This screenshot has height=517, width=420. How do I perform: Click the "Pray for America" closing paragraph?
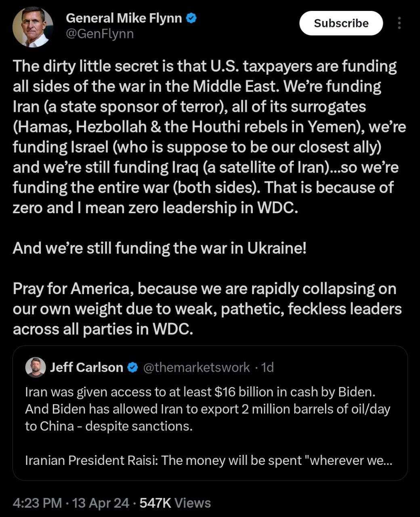(207, 309)
